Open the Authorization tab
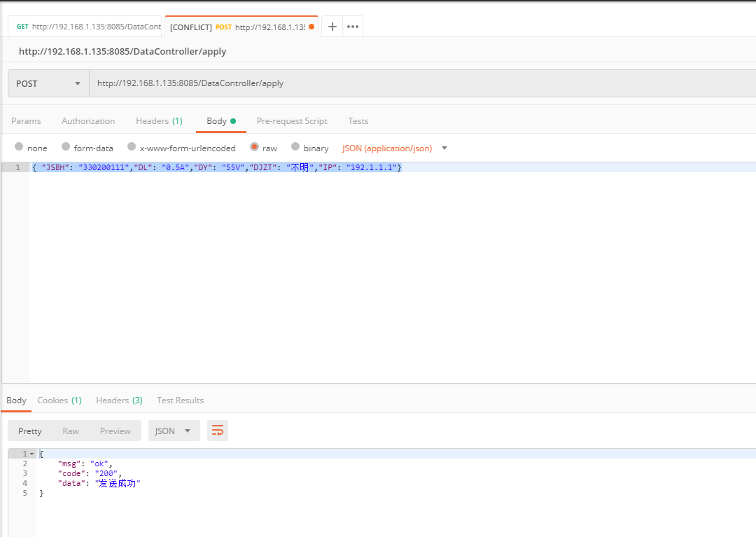 pyautogui.click(x=88, y=121)
